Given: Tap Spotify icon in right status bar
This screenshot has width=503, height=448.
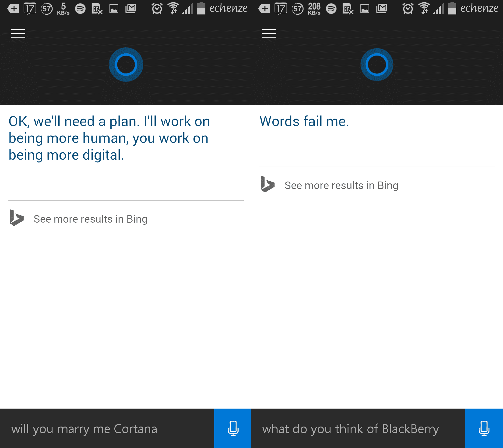Looking at the screenshot, I should (x=331, y=9).
